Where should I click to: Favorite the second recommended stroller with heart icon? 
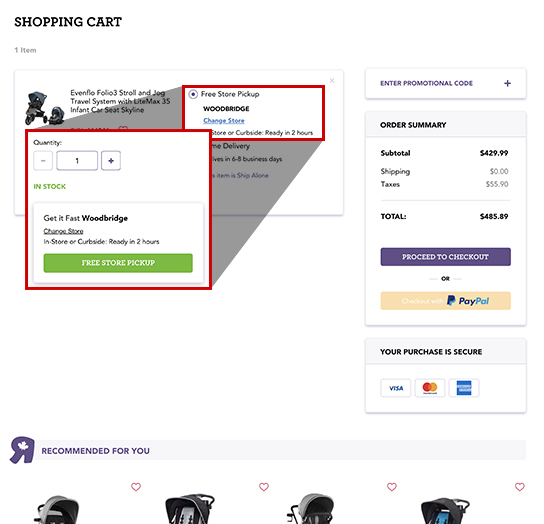[264, 487]
